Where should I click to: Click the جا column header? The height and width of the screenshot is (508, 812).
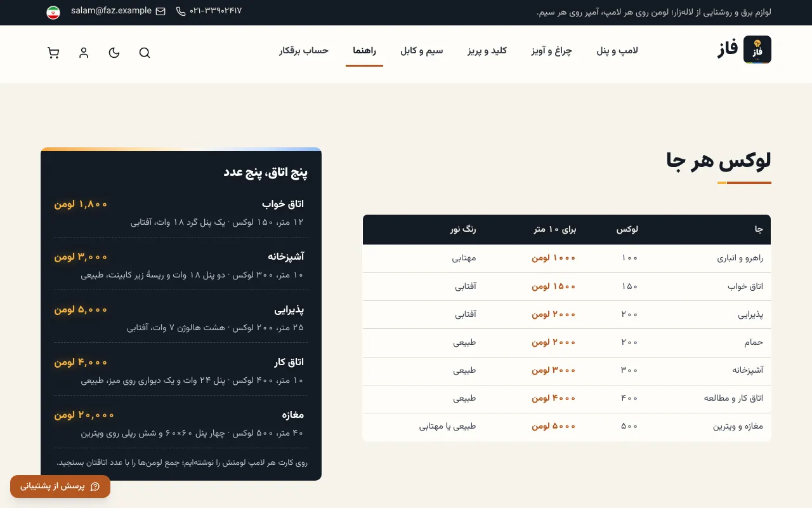(759, 230)
